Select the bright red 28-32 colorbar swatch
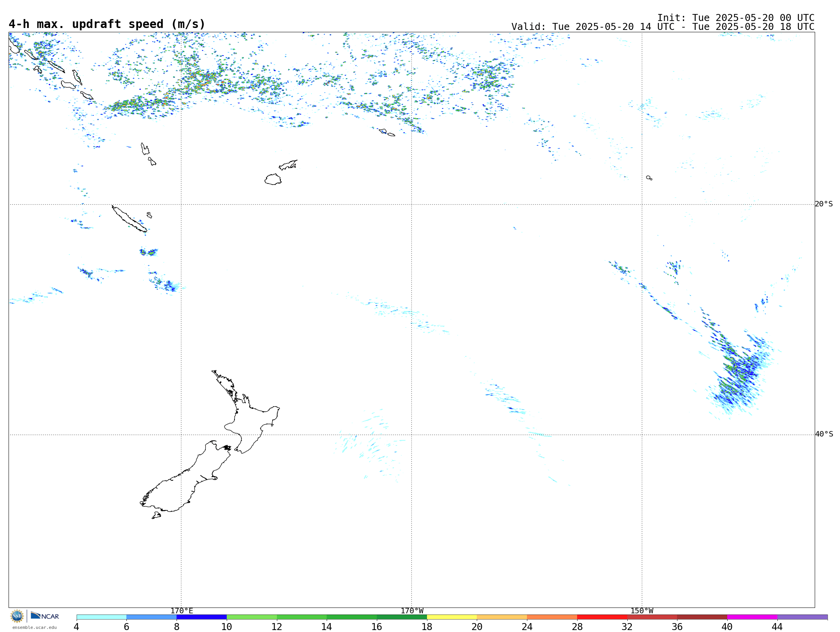 point(602,617)
